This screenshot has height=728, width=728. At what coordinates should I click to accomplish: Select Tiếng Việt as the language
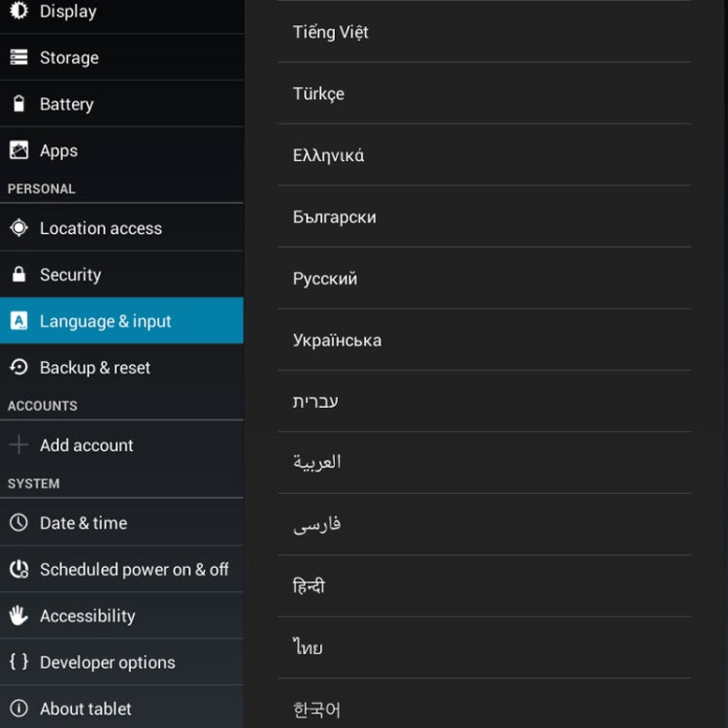point(484,32)
